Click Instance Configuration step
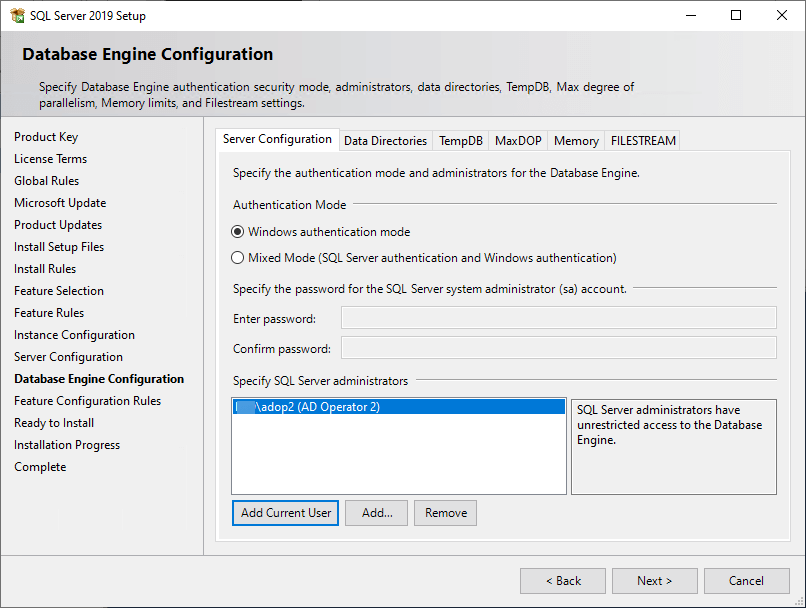The height and width of the screenshot is (608, 806). 75,335
